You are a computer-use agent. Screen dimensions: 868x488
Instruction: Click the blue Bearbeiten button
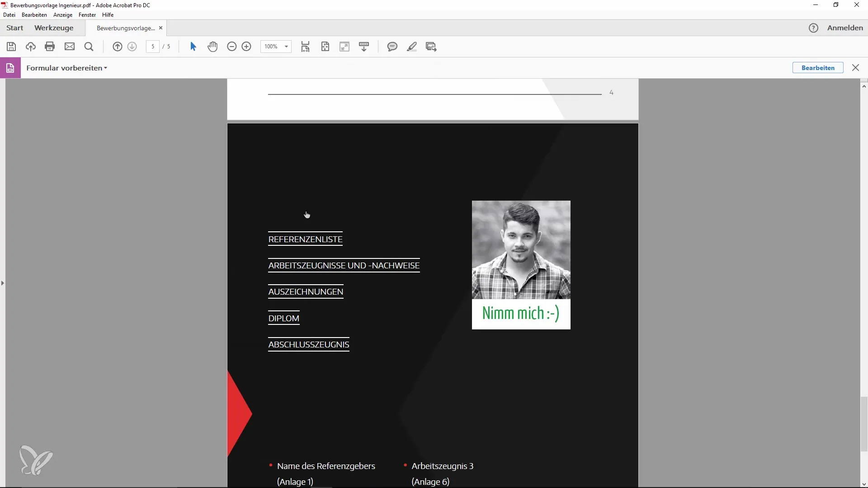(818, 68)
